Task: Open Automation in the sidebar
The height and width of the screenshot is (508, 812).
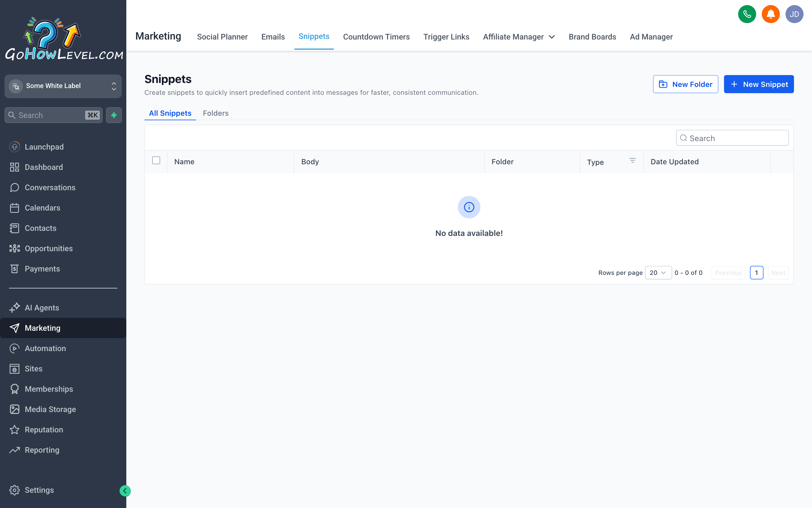Action: click(63, 349)
